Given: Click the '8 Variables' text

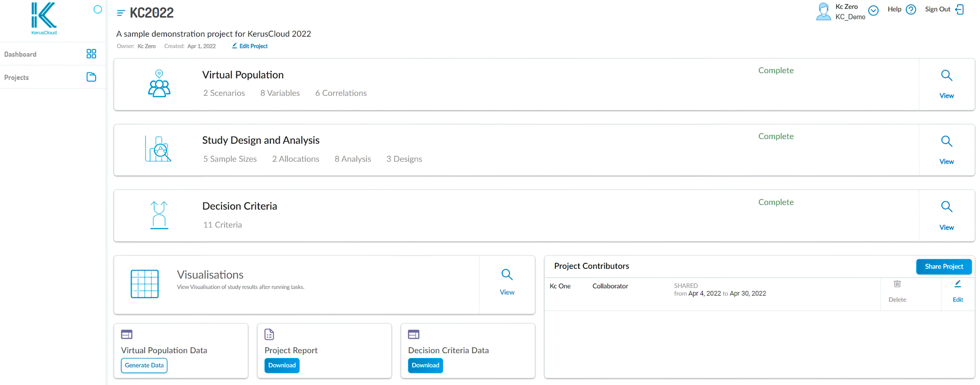Looking at the screenshot, I should (x=280, y=93).
